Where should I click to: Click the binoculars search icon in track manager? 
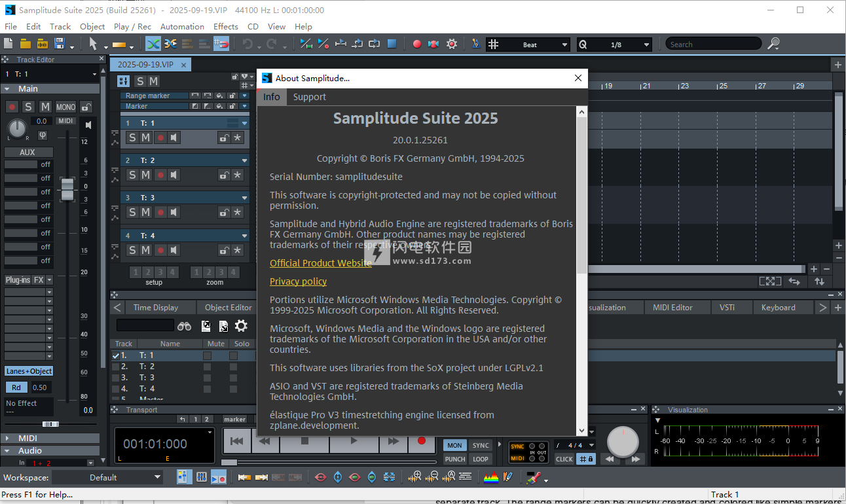click(x=184, y=325)
